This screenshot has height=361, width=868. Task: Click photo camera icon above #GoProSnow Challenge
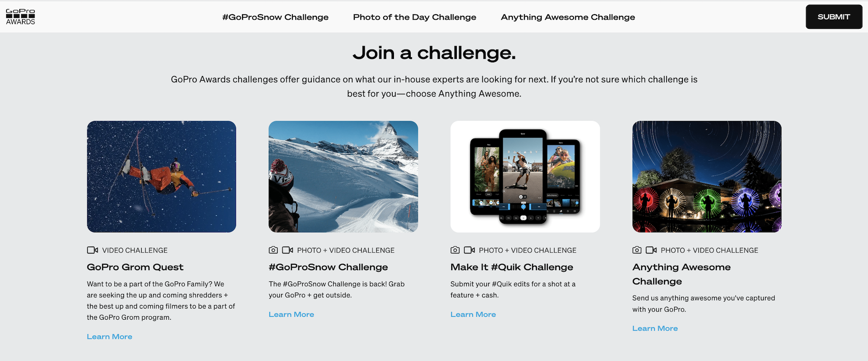point(273,250)
